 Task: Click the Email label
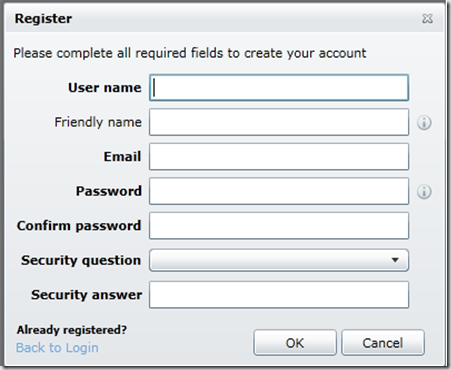pos(122,157)
